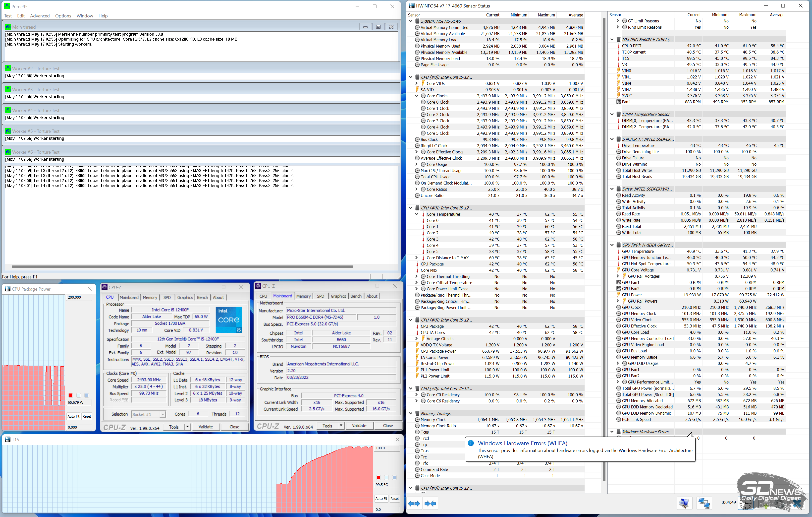Switch to Bench tab in CPU-Z CPU window
812x517 pixels.
(x=203, y=297)
